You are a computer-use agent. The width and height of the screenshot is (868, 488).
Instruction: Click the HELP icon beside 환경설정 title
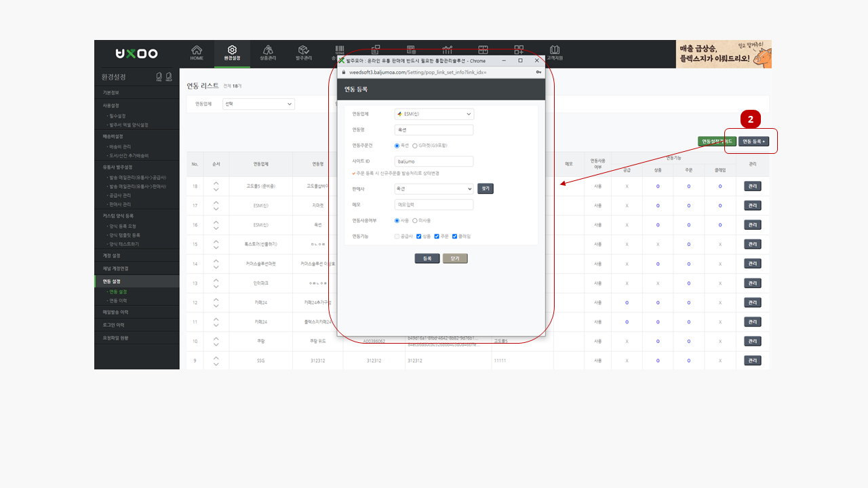point(168,77)
